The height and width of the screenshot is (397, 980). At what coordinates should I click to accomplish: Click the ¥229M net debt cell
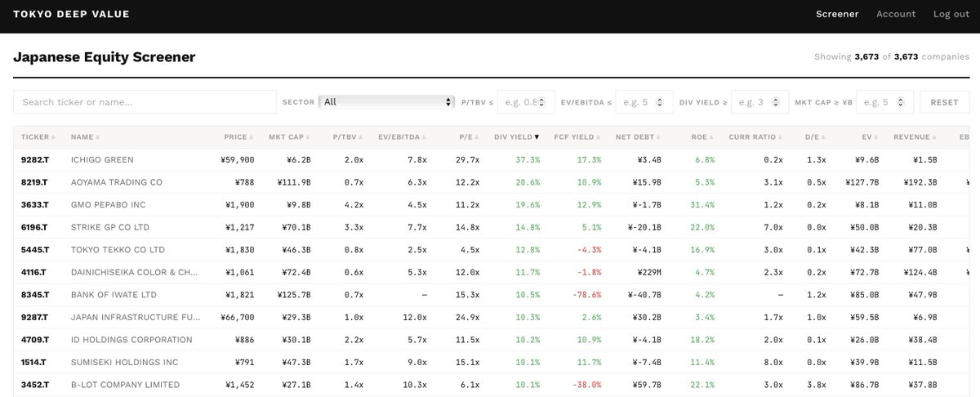click(x=649, y=272)
